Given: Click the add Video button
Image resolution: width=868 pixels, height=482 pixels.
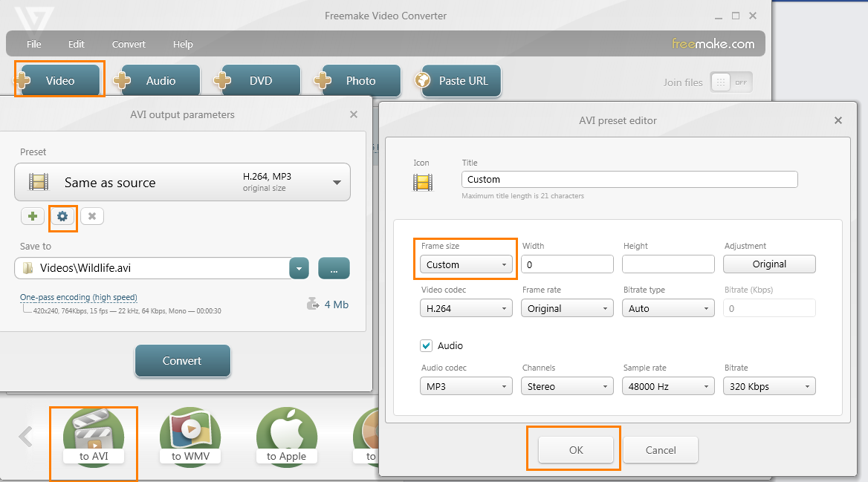Looking at the screenshot, I should coord(59,81).
